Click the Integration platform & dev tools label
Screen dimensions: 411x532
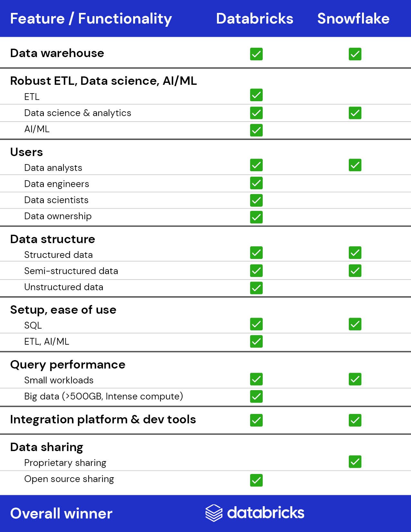point(103,419)
